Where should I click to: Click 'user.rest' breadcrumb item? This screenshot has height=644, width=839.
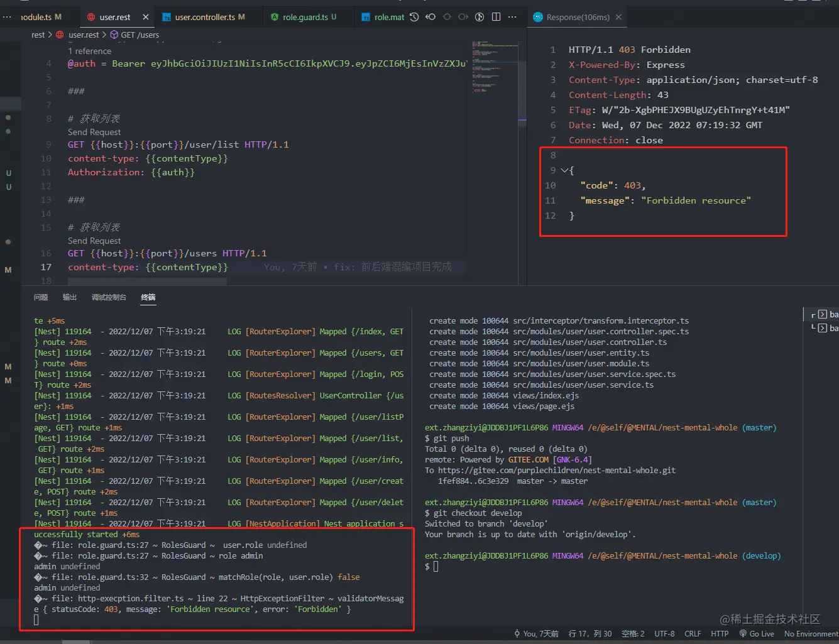pyautogui.click(x=84, y=35)
